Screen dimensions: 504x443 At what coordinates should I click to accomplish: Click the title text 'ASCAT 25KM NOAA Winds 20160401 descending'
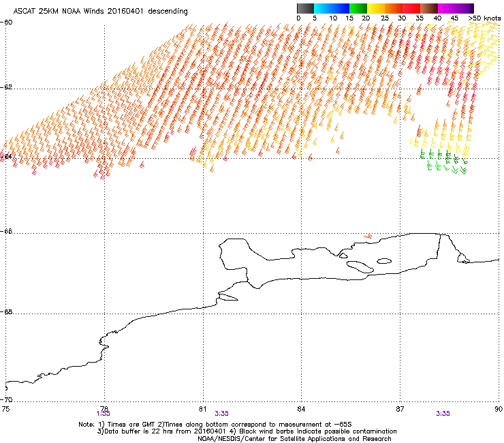click(x=100, y=12)
